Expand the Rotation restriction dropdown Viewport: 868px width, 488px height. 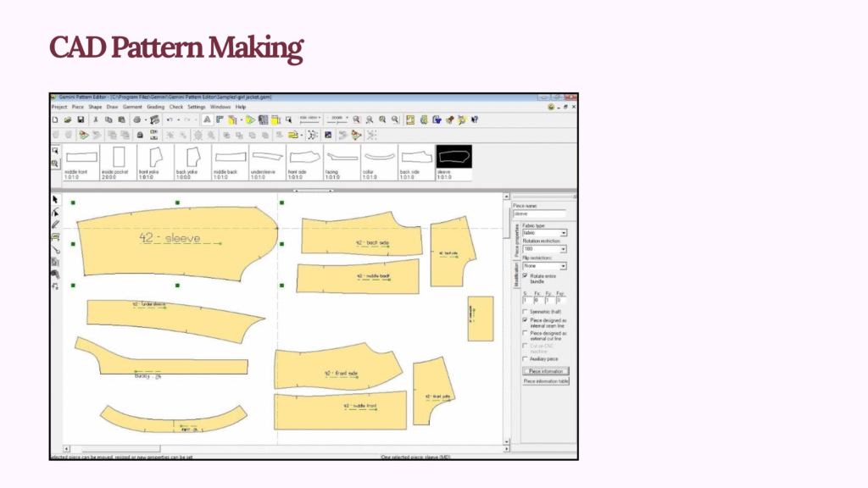tap(564, 249)
